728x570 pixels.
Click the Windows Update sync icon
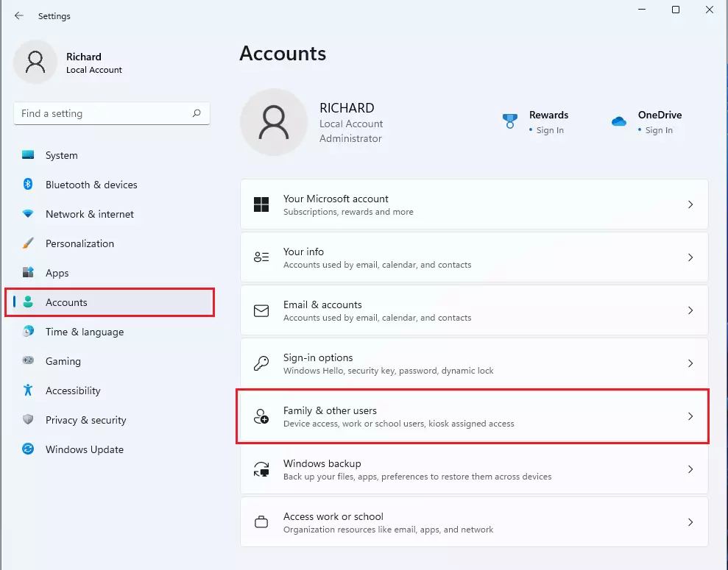(x=28, y=449)
